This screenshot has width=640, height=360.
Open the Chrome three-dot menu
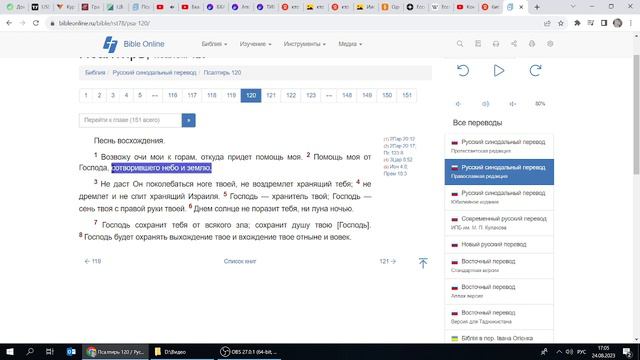tap(631, 23)
